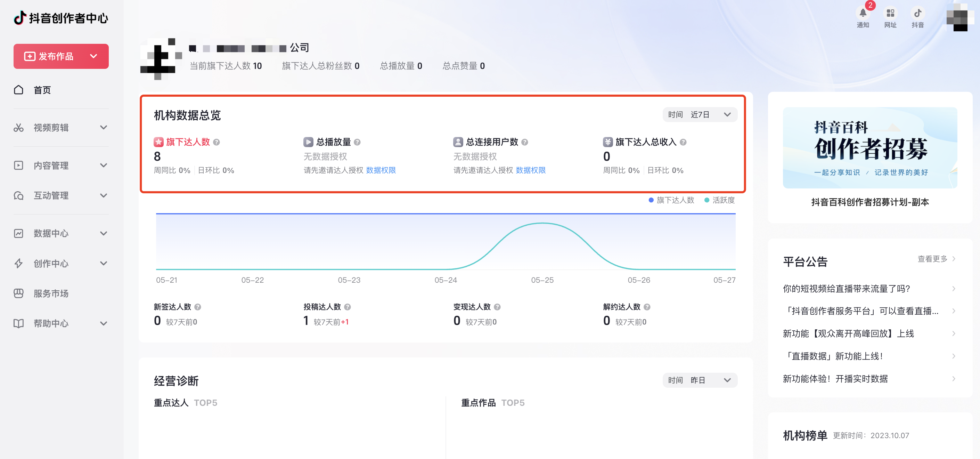Click the chart icon for 数据中心
This screenshot has width=980, height=459.
coord(19,233)
